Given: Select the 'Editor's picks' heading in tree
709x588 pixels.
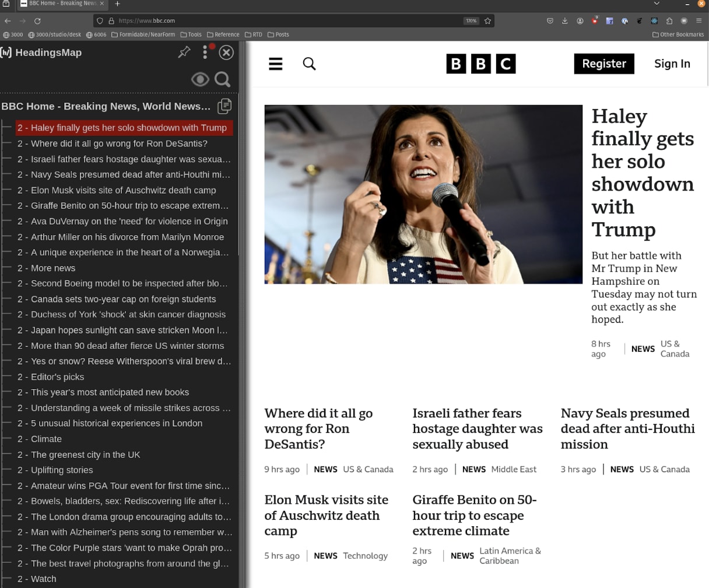Looking at the screenshot, I should tap(51, 377).
